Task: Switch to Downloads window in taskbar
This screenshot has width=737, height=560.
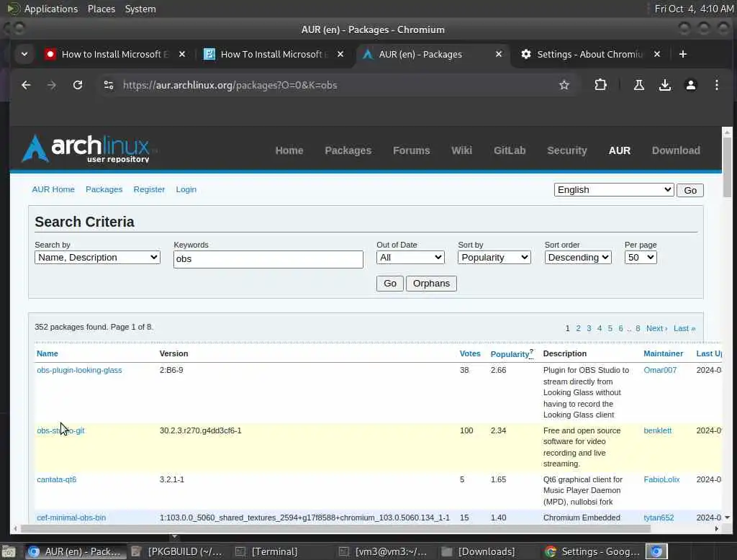Action: pos(479,551)
